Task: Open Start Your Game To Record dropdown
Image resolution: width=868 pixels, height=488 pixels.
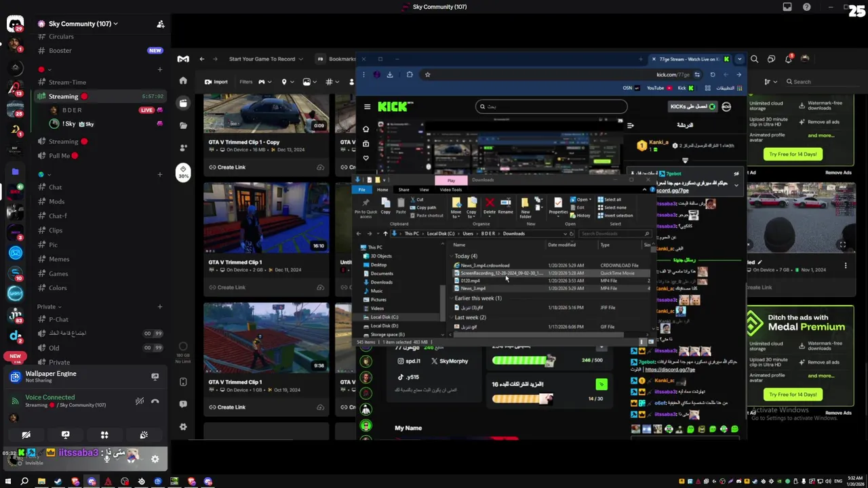Action: click(x=265, y=59)
